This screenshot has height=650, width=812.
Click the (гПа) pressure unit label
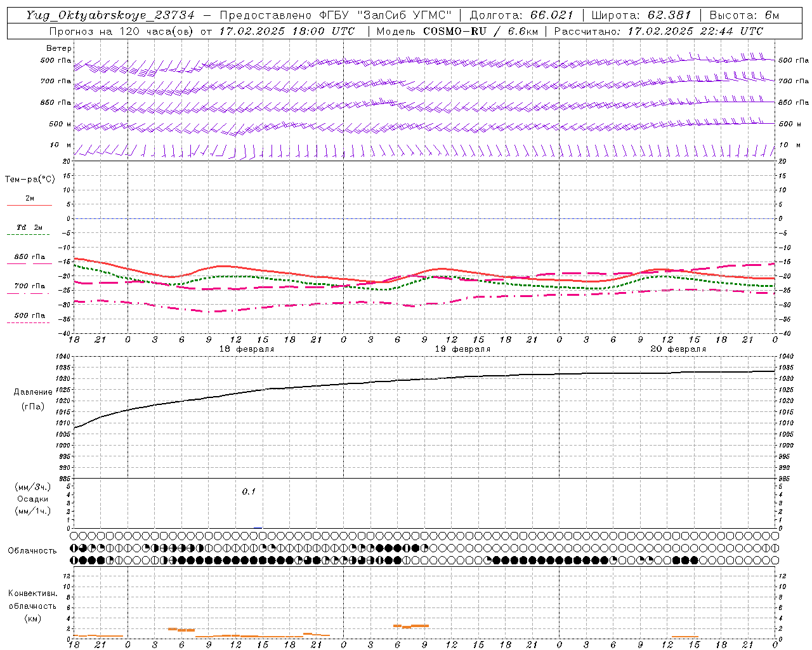point(32,406)
